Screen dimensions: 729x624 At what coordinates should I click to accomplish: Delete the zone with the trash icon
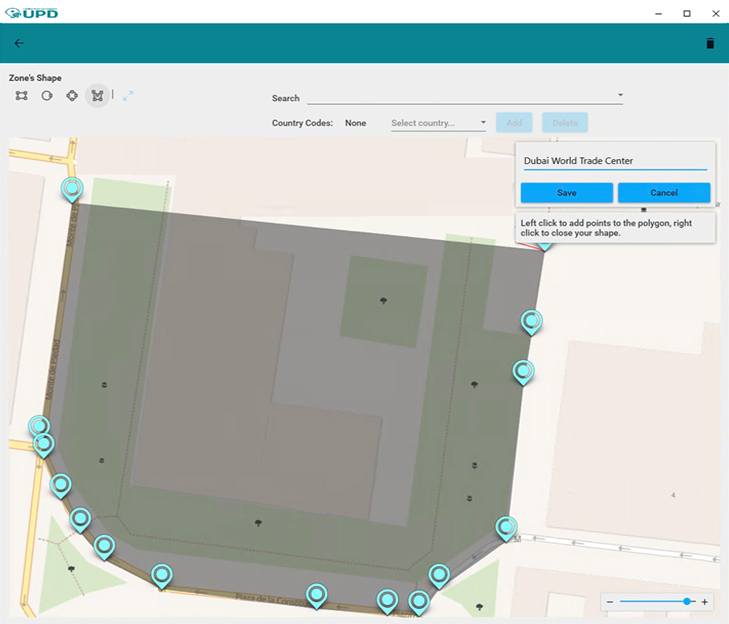tap(710, 43)
